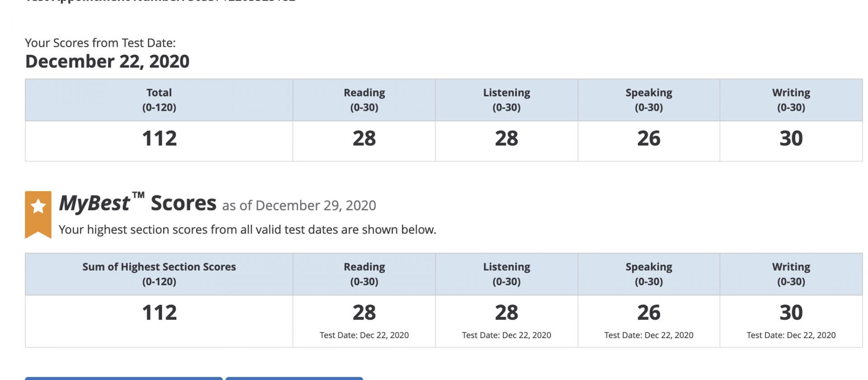Click the MyBest Scores heading
This screenshot has width=868, height=380.
pos(138,203)
